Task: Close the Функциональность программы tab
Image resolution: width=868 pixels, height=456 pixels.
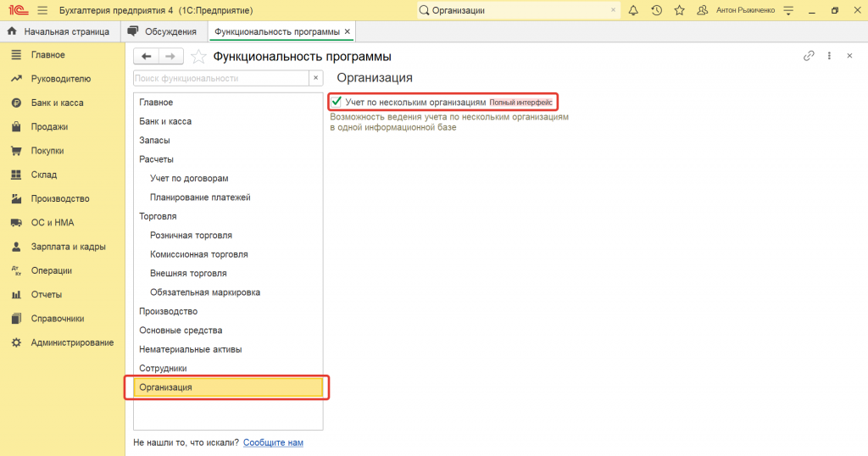Action: tap(347, 31)
